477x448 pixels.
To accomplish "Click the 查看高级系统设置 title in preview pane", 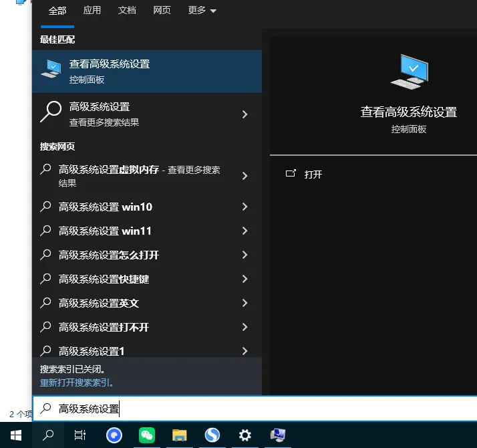I will [x=409, y=112].
